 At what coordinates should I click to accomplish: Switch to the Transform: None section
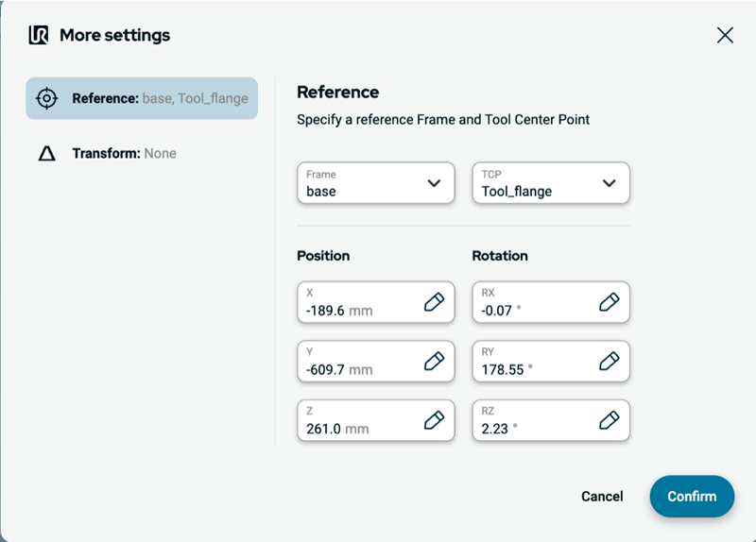124,153
